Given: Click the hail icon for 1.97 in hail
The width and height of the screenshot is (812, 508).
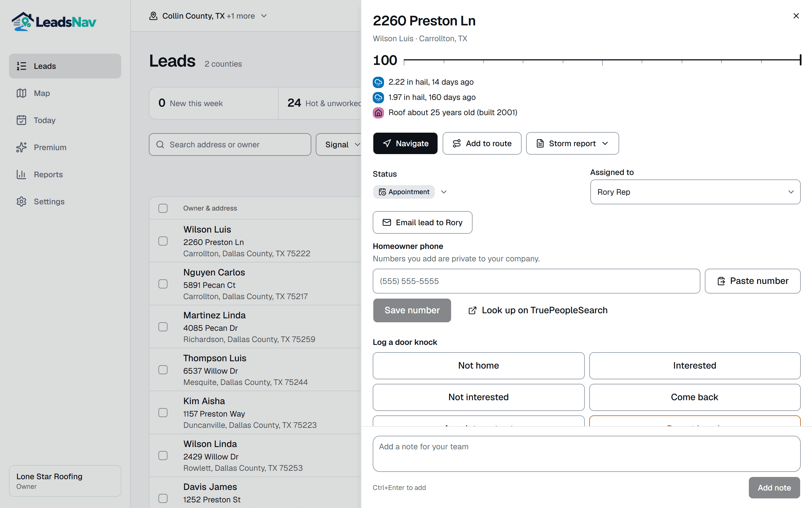Looking at the screenshot, I should click(x=378, y=97).
